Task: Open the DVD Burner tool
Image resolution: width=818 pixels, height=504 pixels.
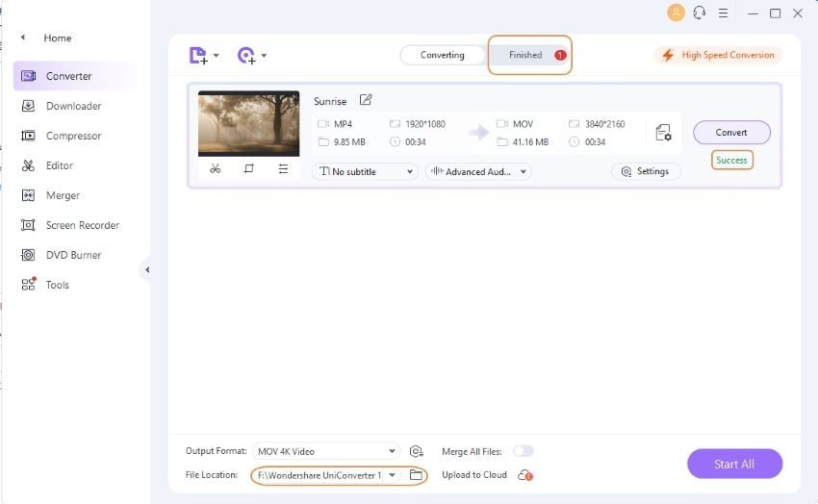Action: [73, 256]
